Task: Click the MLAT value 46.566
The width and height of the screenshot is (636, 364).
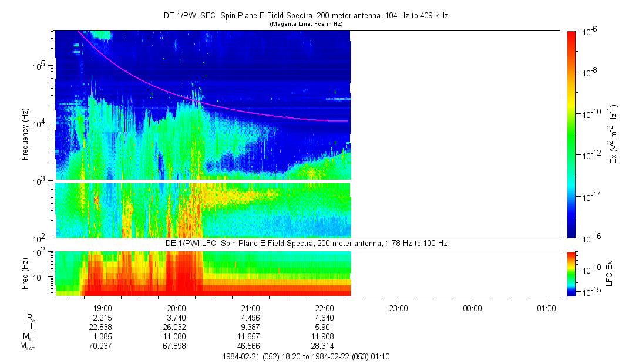Action: point(248,346)
